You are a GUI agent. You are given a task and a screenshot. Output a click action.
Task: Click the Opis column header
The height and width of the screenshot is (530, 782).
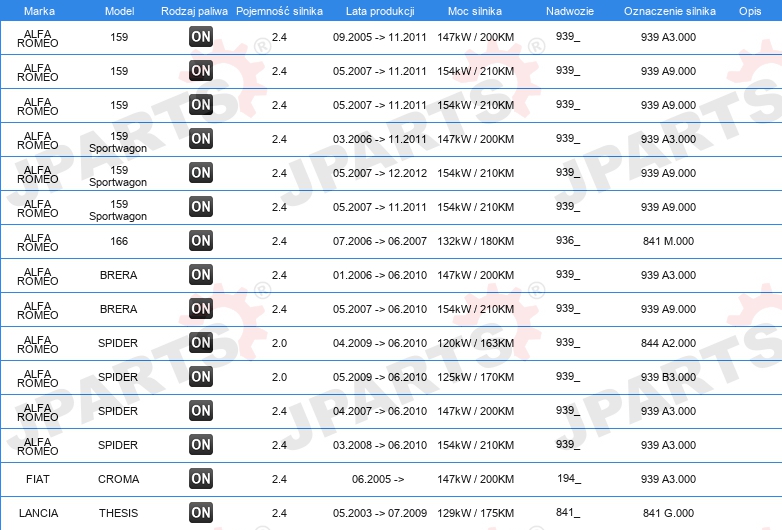(750, 11)
